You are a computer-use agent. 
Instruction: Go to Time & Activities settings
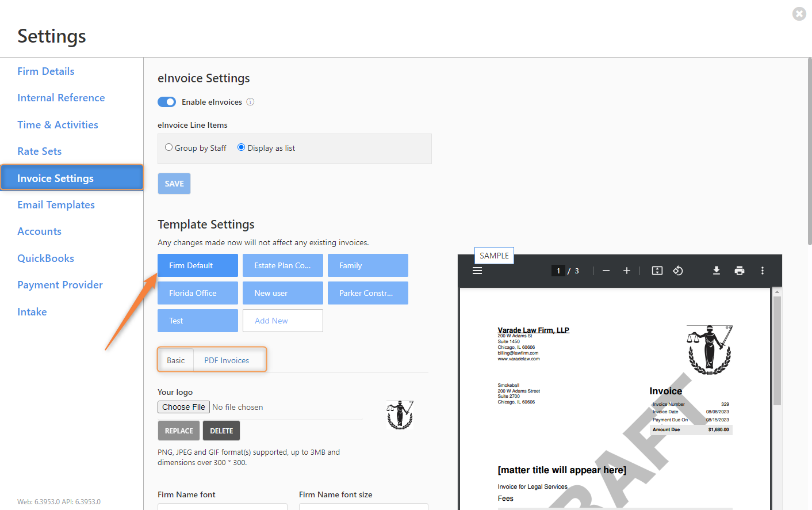coord(58,125)
